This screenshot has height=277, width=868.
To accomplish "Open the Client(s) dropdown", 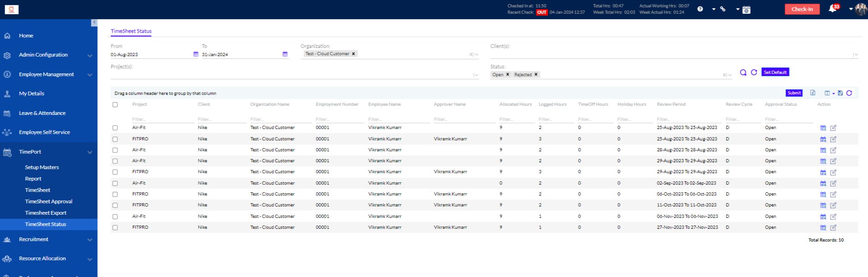I will click(671, 54).
